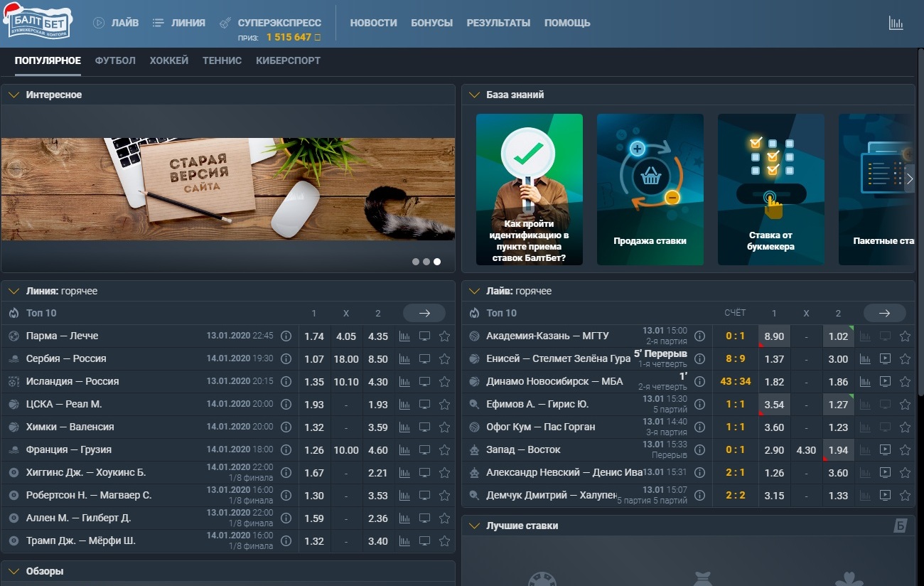Select first banner carousel dot
The height and width of the screenshot is (586, 924).
coord(416,262)
